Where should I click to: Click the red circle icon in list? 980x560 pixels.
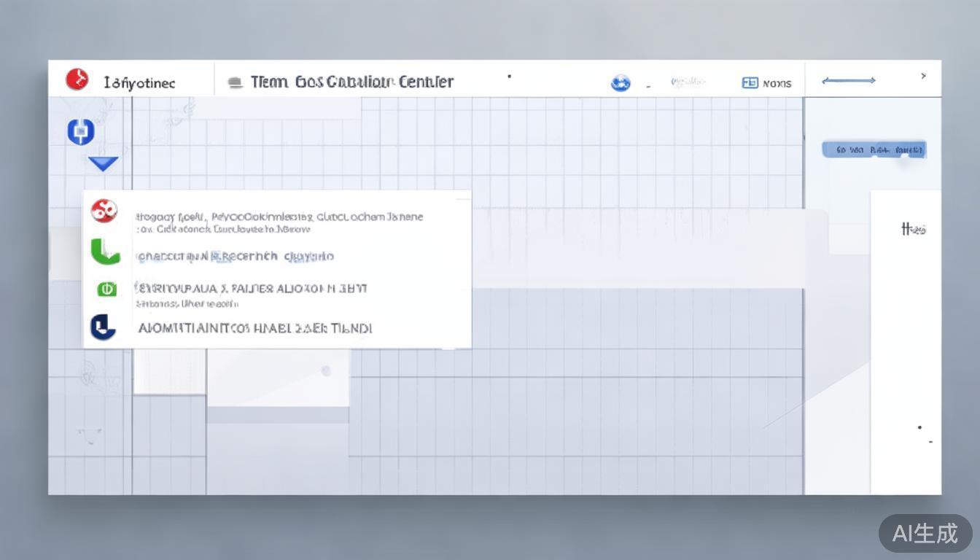pyautogui.click(x=104, y=211)
